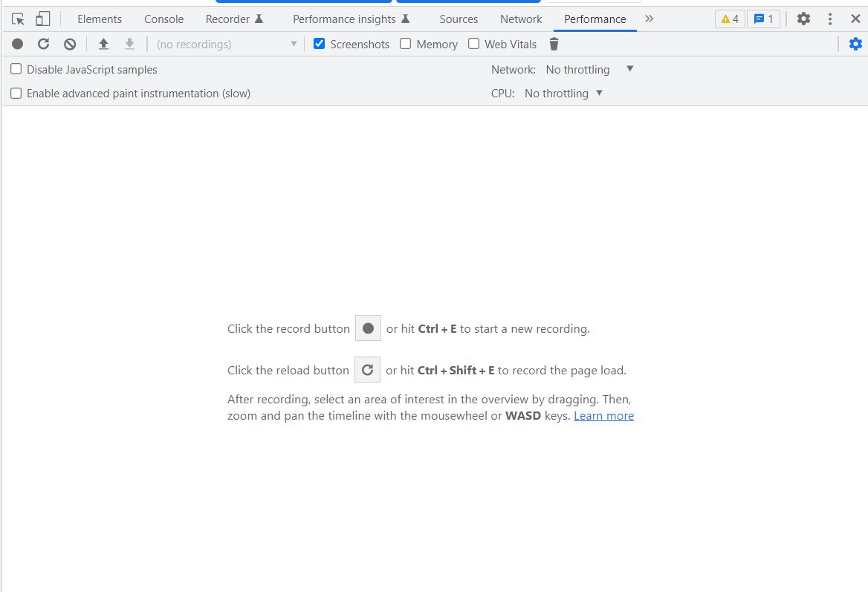
Task: Click the inspect element picker icon
Action: point(19,19)
